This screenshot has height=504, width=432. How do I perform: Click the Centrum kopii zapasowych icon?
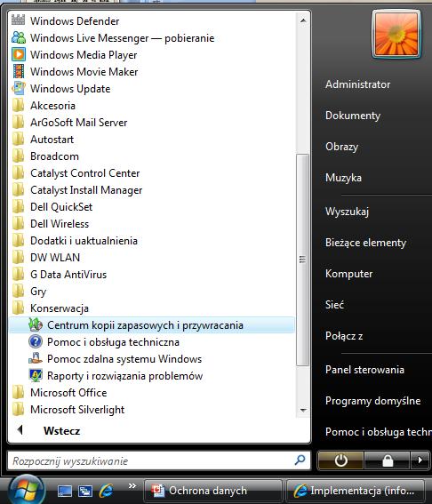pyautogui.click(x=35, y=324)
